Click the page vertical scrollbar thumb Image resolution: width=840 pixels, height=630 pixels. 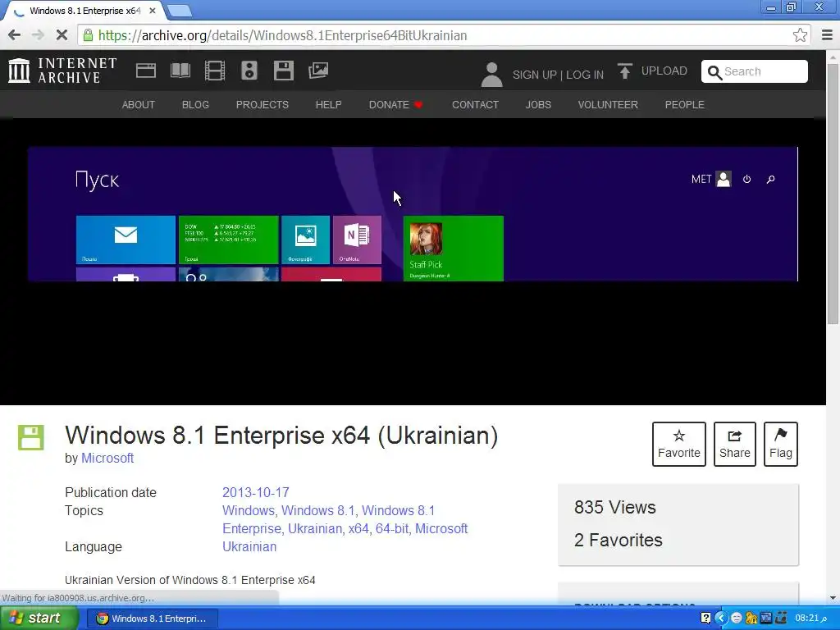point(833,193)
